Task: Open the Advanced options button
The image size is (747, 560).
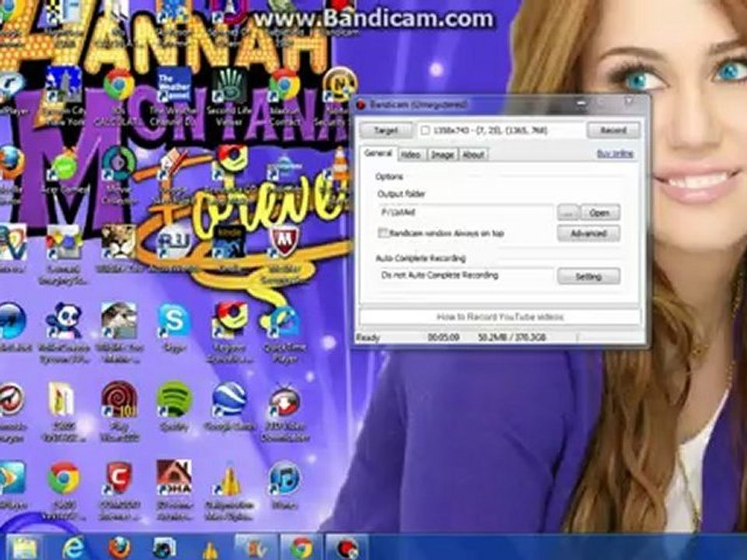Action: coord(589,234)
